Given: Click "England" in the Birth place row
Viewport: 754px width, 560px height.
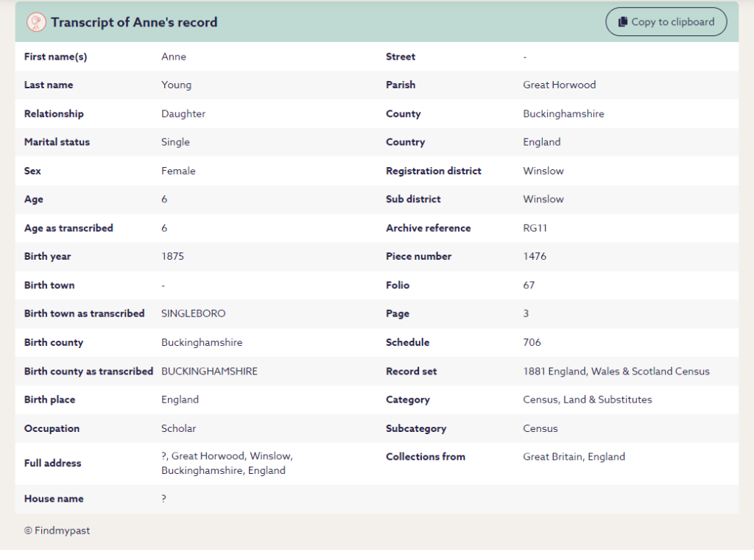Looking at the screenshot, I should pyautogui.click(x=180, y=400).
